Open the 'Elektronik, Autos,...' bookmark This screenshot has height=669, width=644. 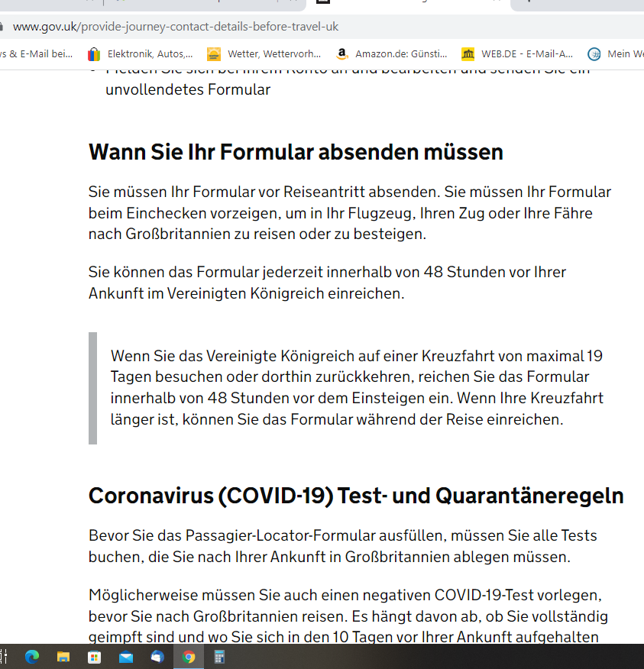tap(141, 54)
